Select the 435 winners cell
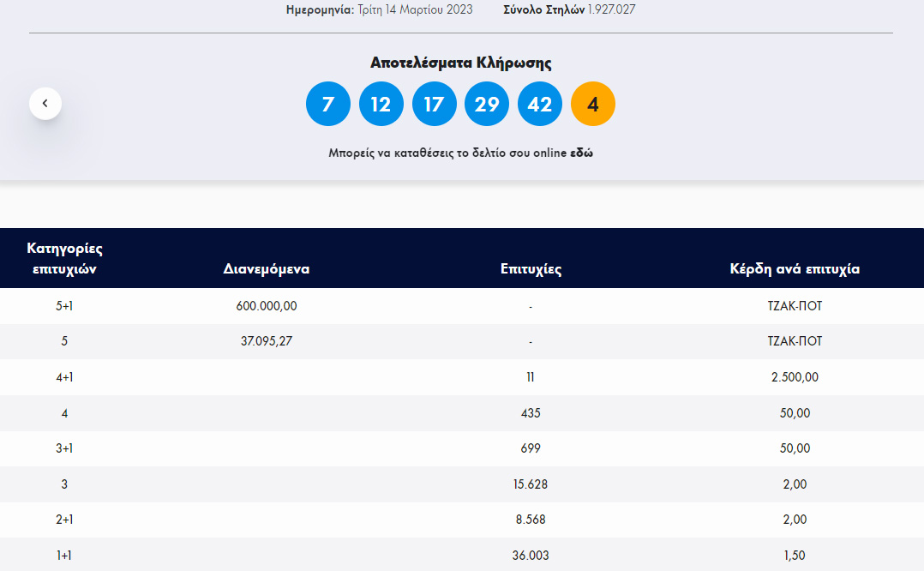Image resolution: width=924 pixels, height=571 pixels. point(531,413)
